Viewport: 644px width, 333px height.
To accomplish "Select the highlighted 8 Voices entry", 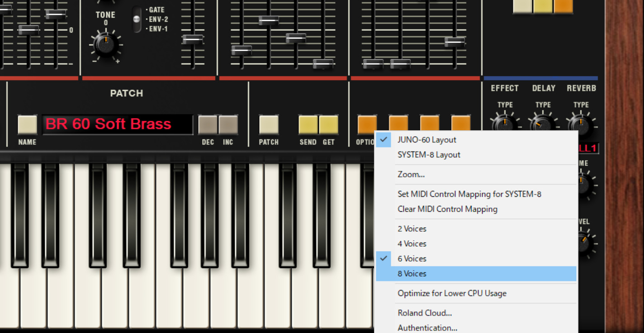I will pyautogui.click(x=476, y=274).
